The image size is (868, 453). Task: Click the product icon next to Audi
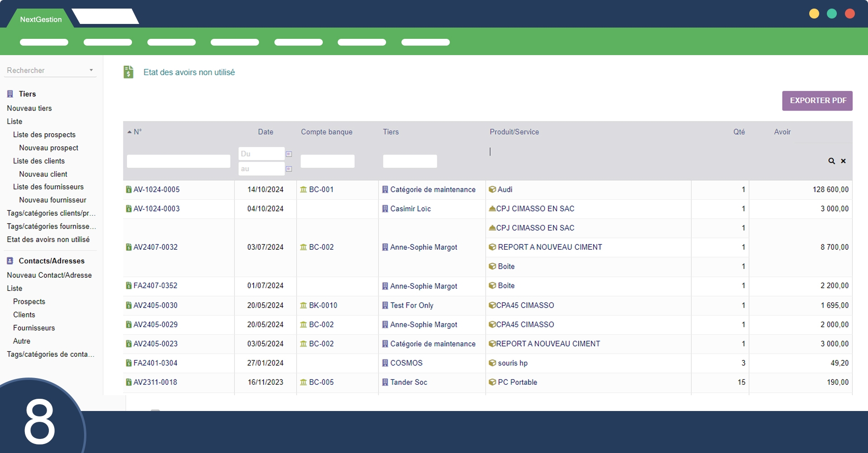492,190
